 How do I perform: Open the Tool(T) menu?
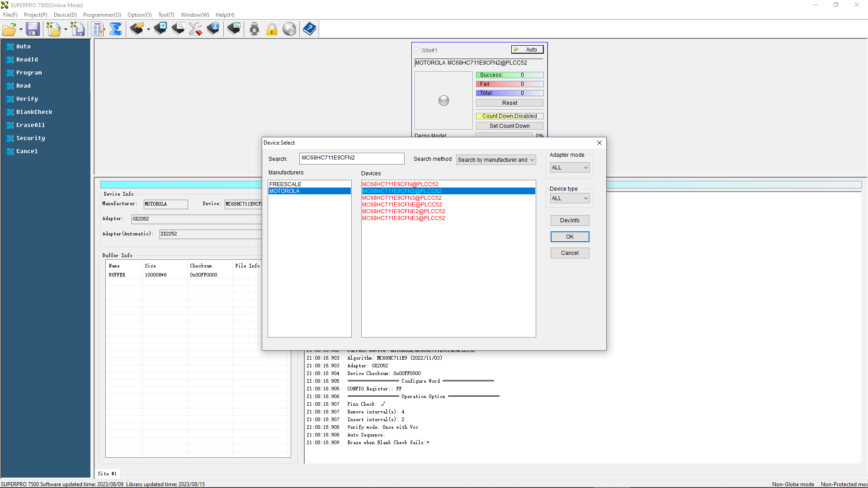tap(166, 15)
